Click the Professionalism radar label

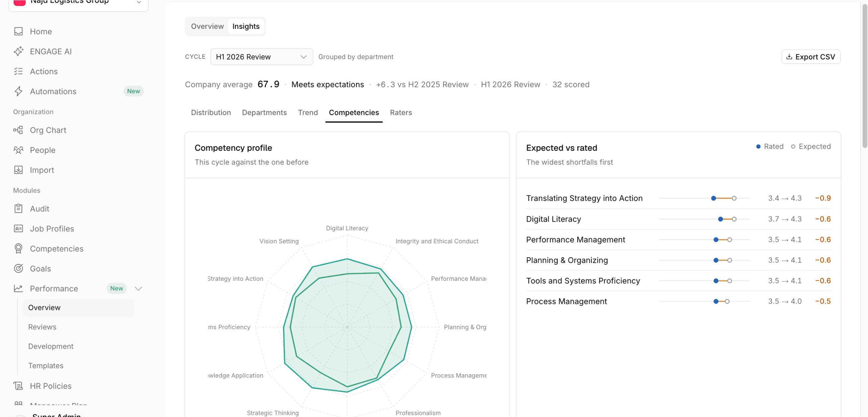(418, 413)
